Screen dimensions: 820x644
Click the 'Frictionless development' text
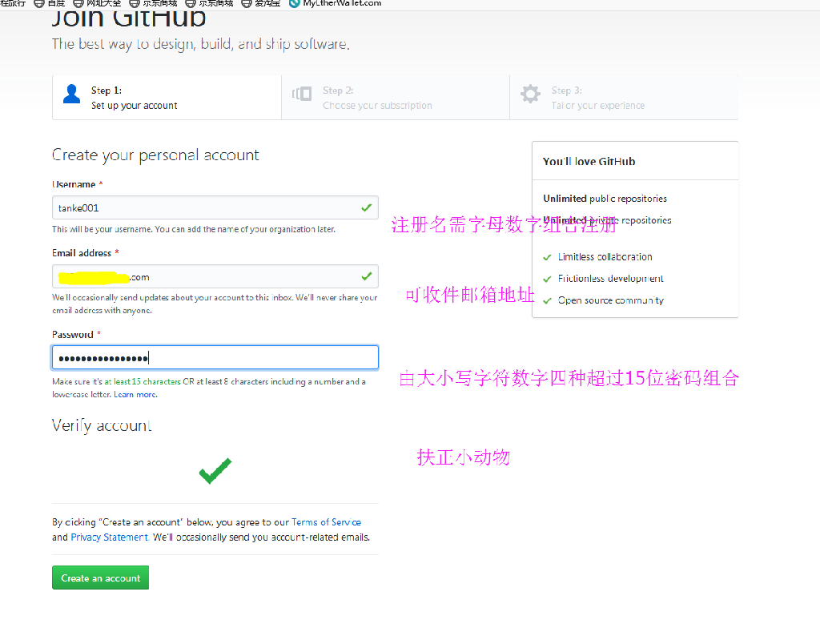tap(611, 278)
